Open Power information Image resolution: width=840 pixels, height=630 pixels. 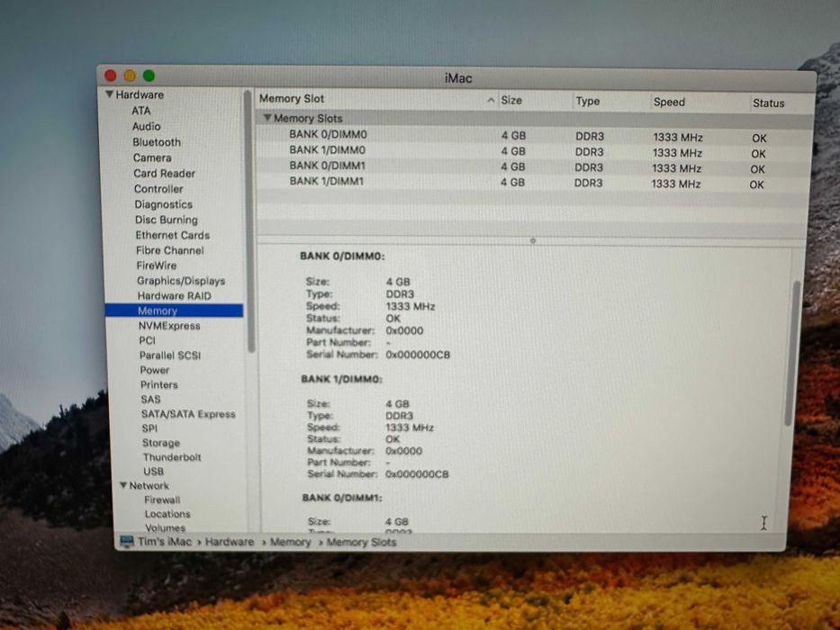155,370
